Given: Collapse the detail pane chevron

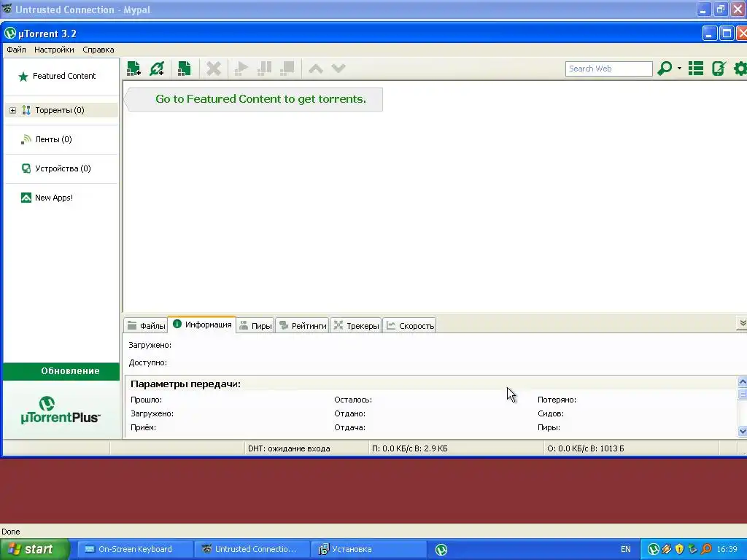Looking at the screenshot, I should tap(742, 323).
